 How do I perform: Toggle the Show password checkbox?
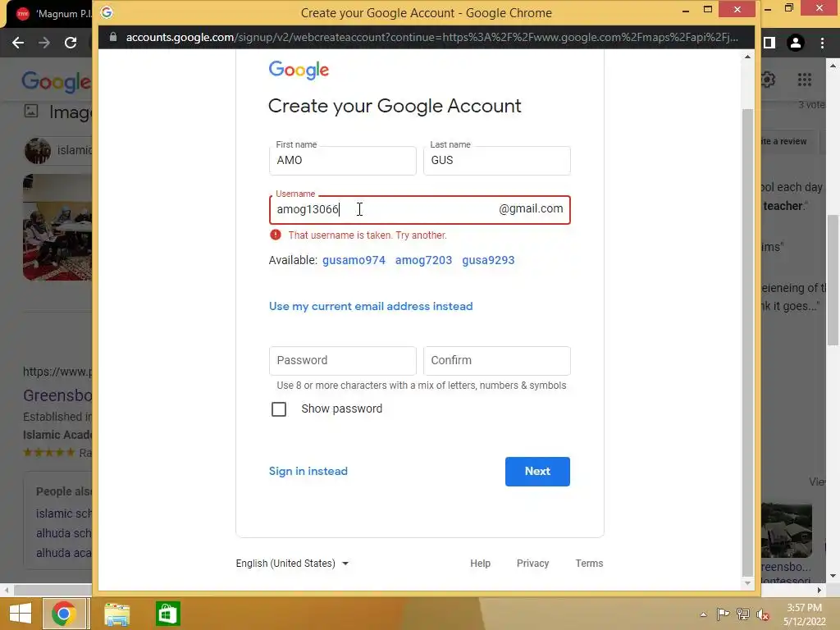[279, 409]
